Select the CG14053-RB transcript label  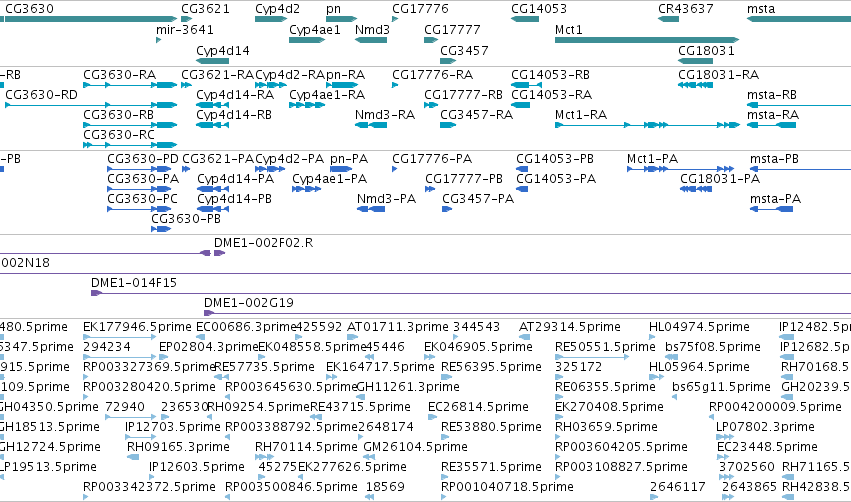point(550,74)
